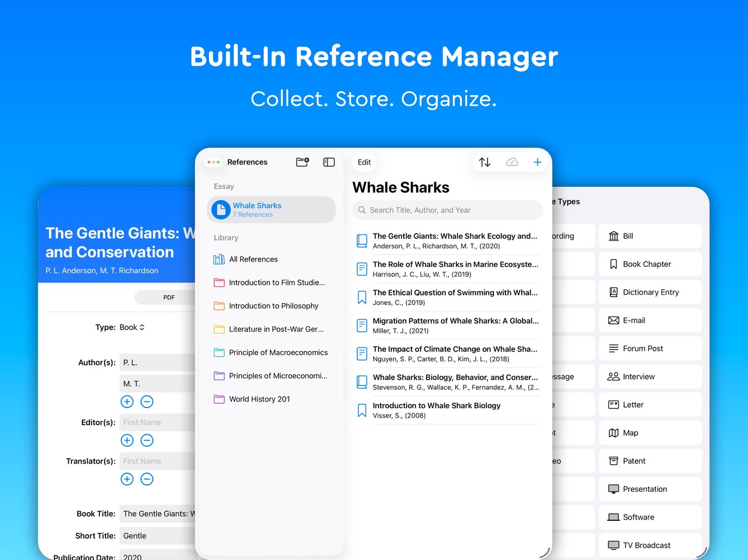Open The Gentle Giants: Whale Shark Ecology reference
The image size is (748, 560).
tap(448, 241)
